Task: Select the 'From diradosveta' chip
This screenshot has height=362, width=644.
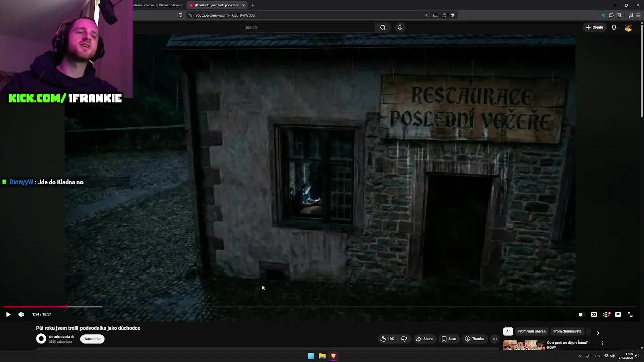Action: coord(567,331)
